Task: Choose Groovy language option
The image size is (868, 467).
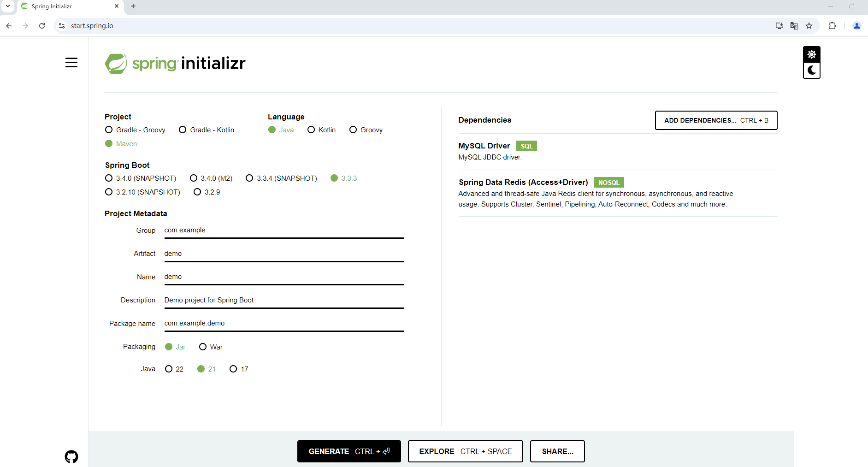Action: [x=366, y=130]
